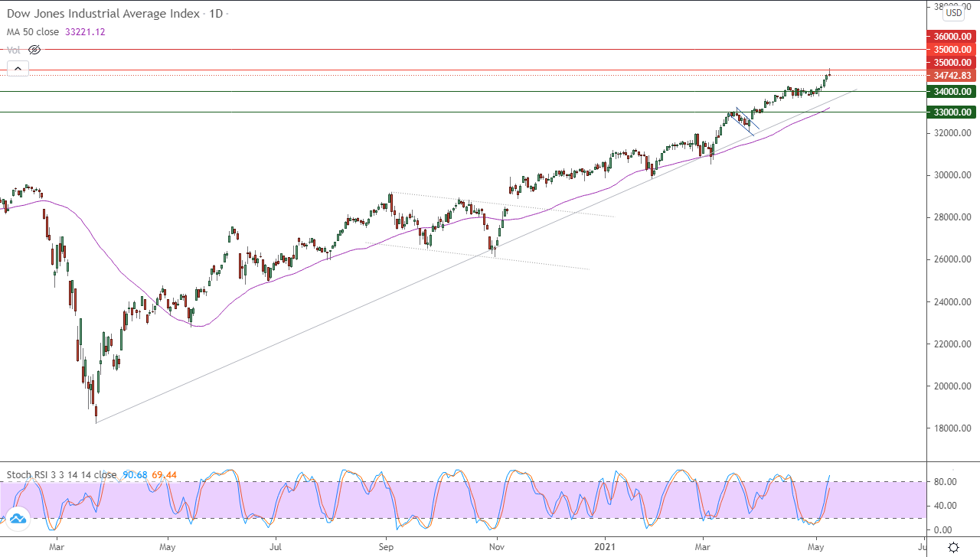Click the green 33000.00 price label
The width and height of the screenshot is (980, 557).
click(952, 112)
